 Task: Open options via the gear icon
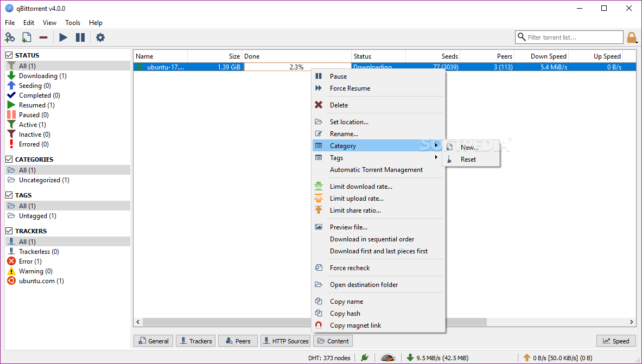[x=100, y=37]
